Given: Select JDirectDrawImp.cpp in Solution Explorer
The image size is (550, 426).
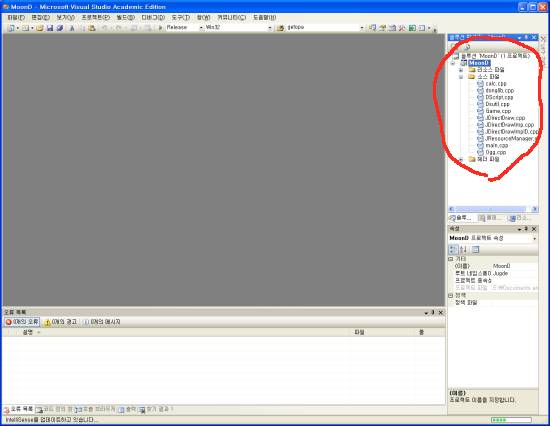Looking at the screenshot, I should pyautogui.click(x=510, y=125).
